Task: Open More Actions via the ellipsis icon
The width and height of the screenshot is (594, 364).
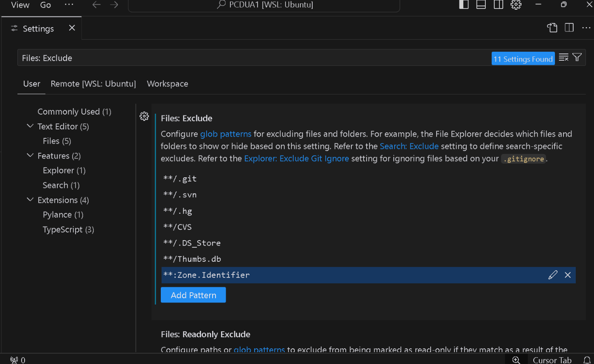Action: [587, 28]
